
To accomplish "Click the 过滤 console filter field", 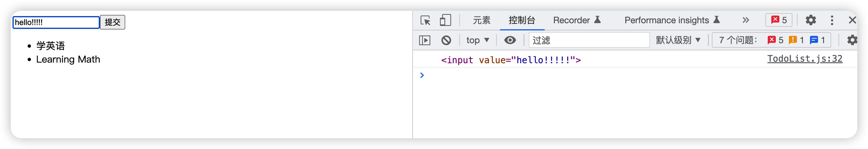I will [x=589, y=41].
